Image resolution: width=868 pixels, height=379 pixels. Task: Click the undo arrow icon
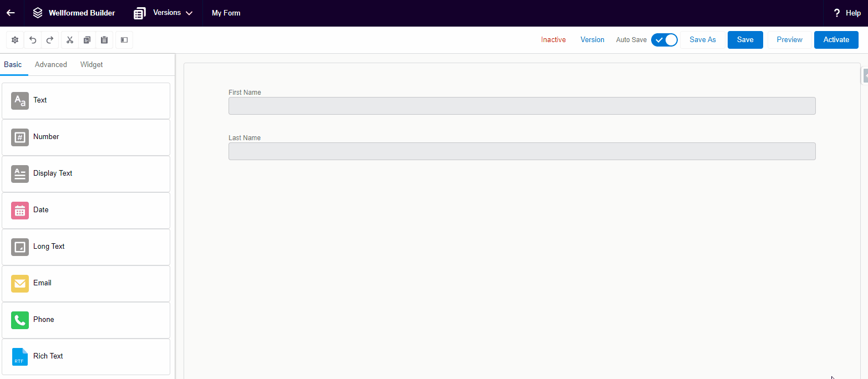tap(33, 40)
